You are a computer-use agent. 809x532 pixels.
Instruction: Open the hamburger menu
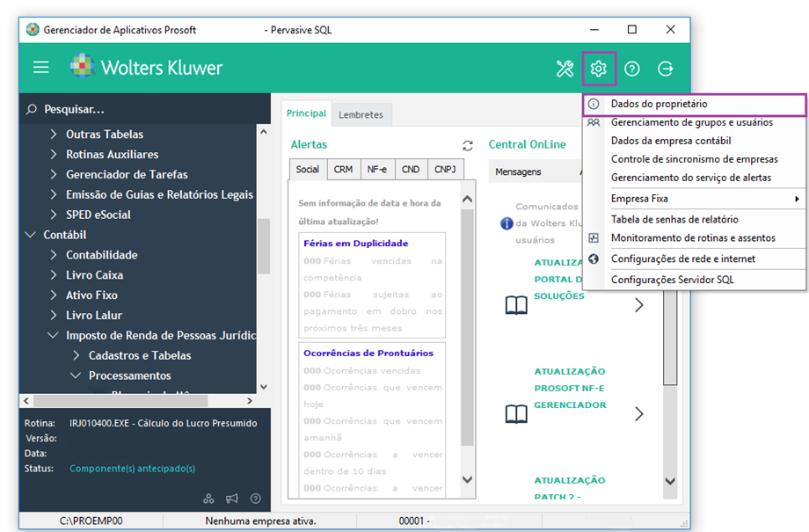pyautogui.click(x=40, y=68)
